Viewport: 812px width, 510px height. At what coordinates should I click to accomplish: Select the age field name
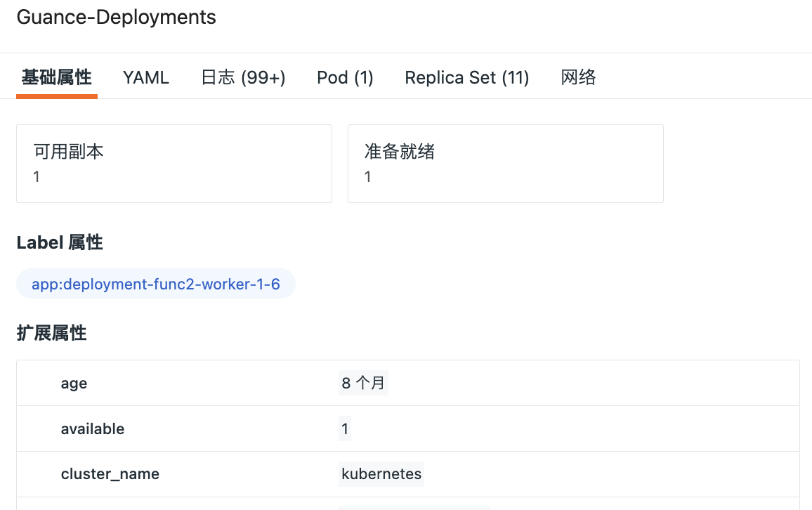click(74, 384)
